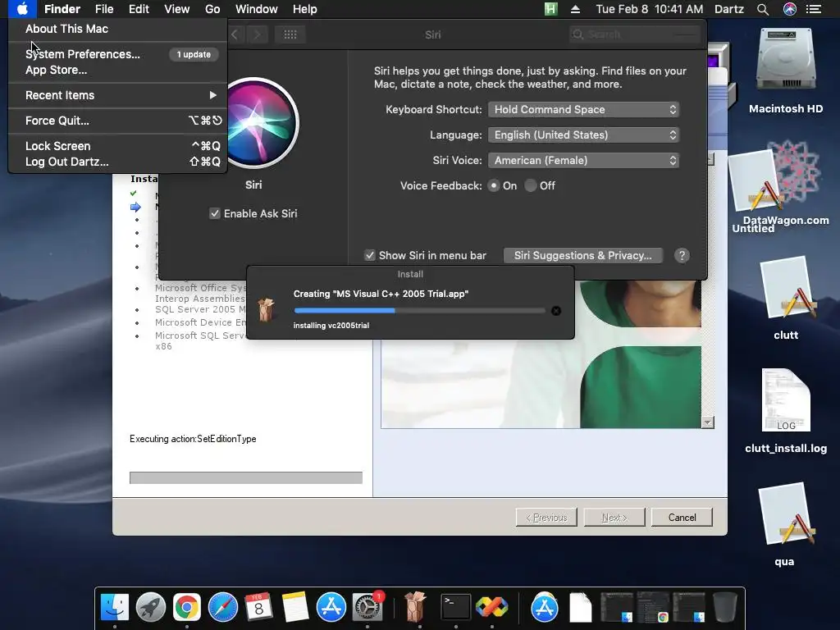This screenshot has height=630, width=840.
Task: Click the Install progress bar
Action: [419, 311]
